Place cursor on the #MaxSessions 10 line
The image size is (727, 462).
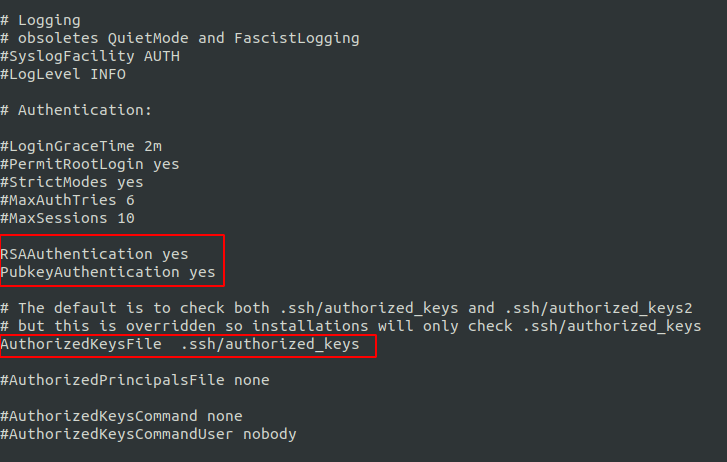point(68,218)
